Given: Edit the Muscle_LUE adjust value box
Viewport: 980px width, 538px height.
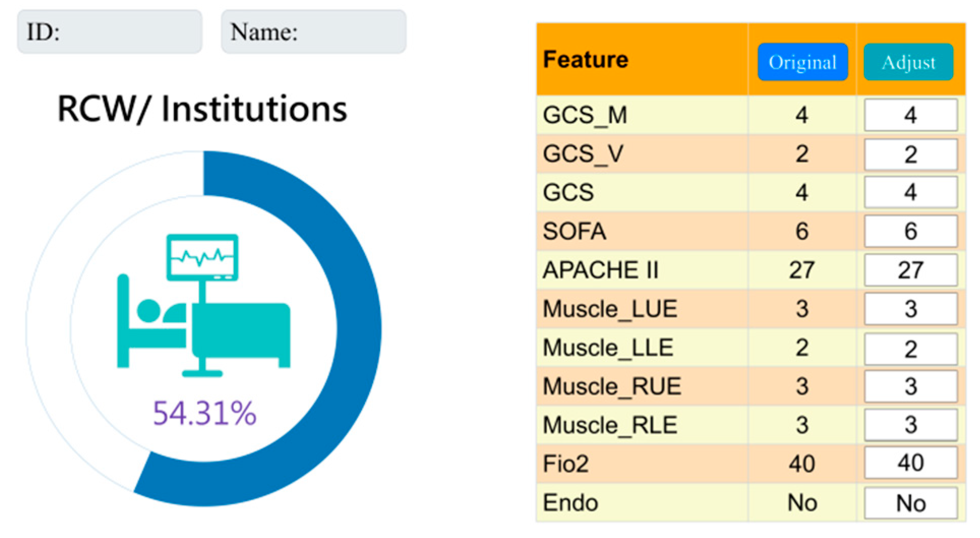Looking at the screenshot, I should [910, 309].
